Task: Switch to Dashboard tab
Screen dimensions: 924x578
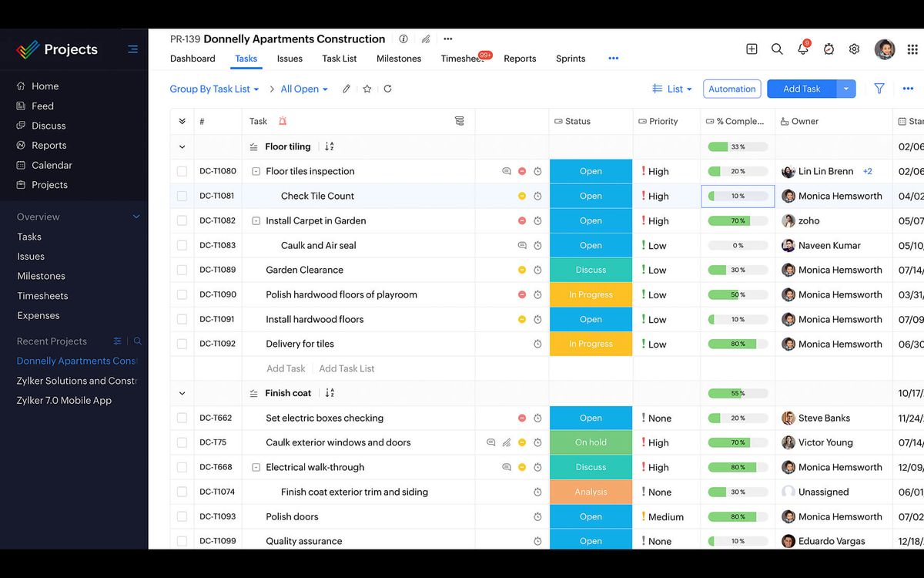Action: click(x=192, y=59)
